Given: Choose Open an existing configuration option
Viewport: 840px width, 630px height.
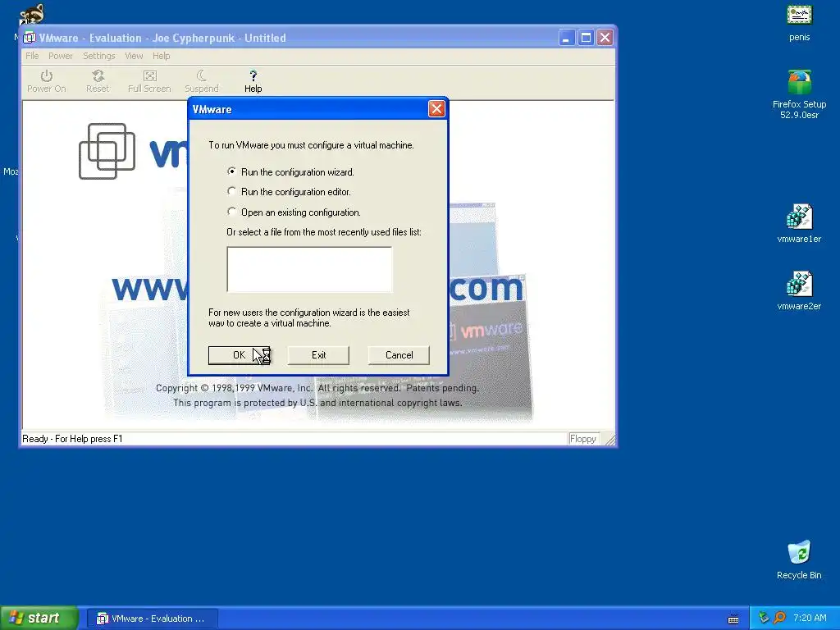Looking at the screenshot, I should 294,212.
